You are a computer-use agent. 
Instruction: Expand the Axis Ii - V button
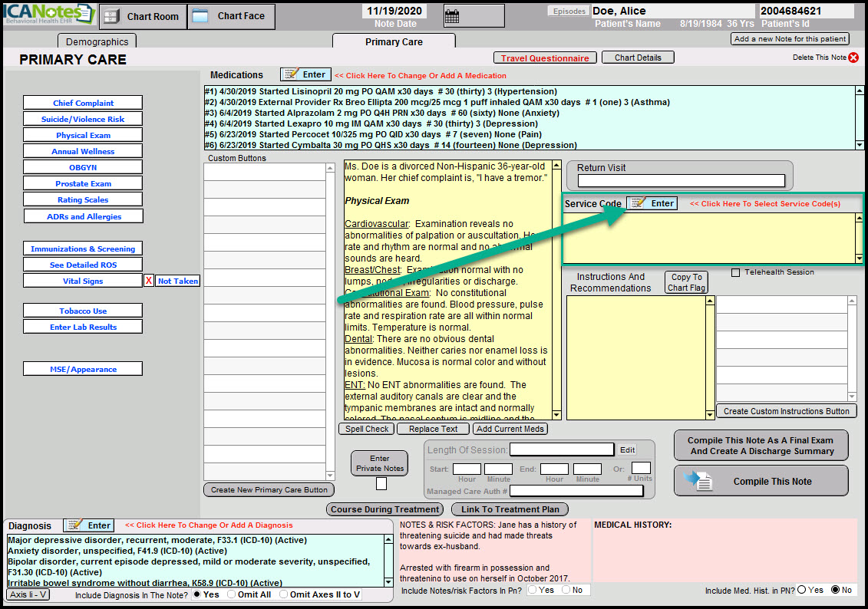[x=28, y=594]
